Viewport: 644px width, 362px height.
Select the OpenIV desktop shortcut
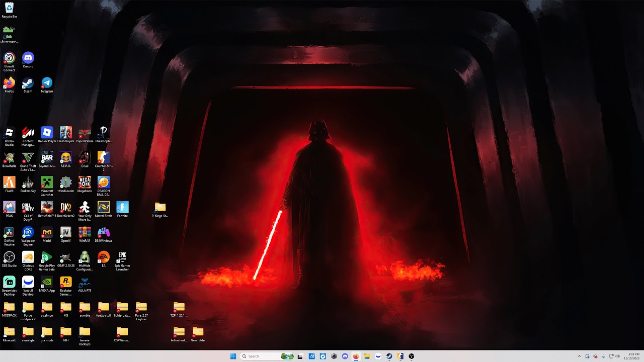coord(66,235)
